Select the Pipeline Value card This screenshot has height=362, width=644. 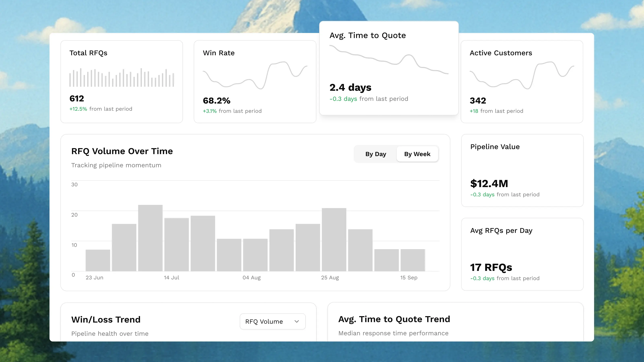[x=522, y=170]
